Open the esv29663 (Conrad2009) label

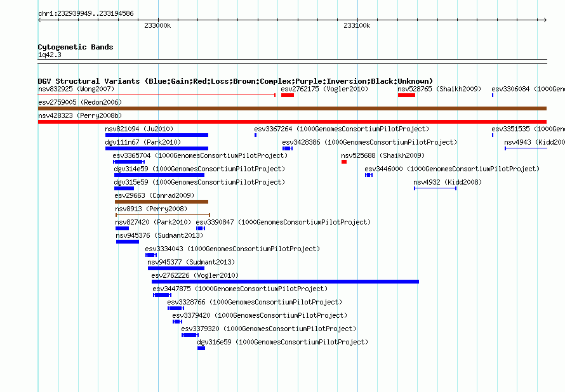pos(154,195)
